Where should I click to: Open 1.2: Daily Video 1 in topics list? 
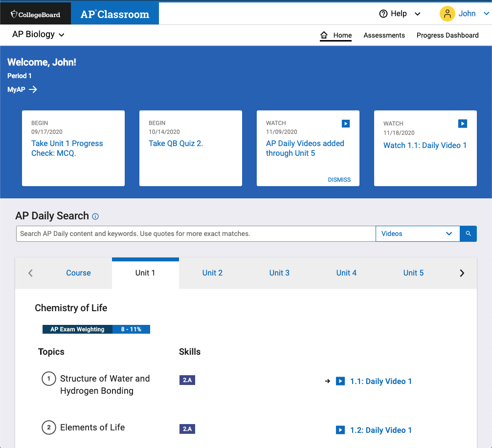[380, 430]
